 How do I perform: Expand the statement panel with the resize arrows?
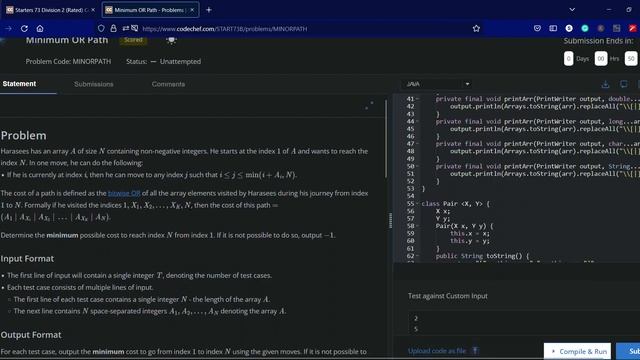click(x=369, y=105)
